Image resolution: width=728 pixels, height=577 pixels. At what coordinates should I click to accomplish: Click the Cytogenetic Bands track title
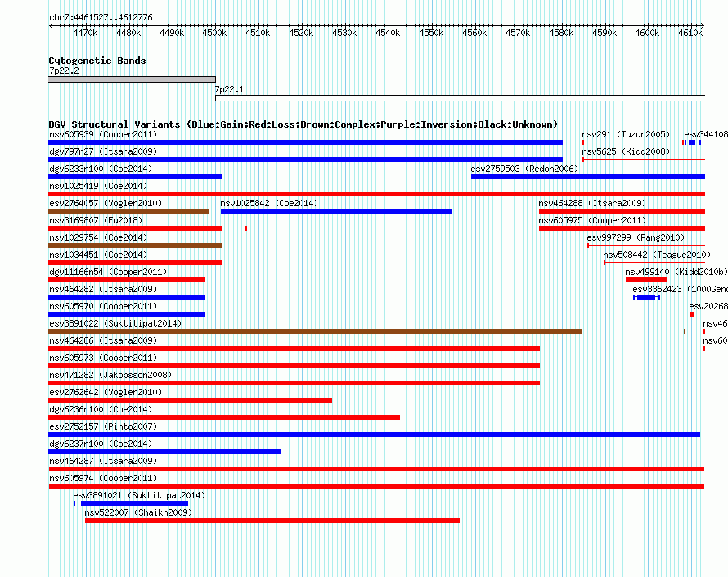(97, 61)
